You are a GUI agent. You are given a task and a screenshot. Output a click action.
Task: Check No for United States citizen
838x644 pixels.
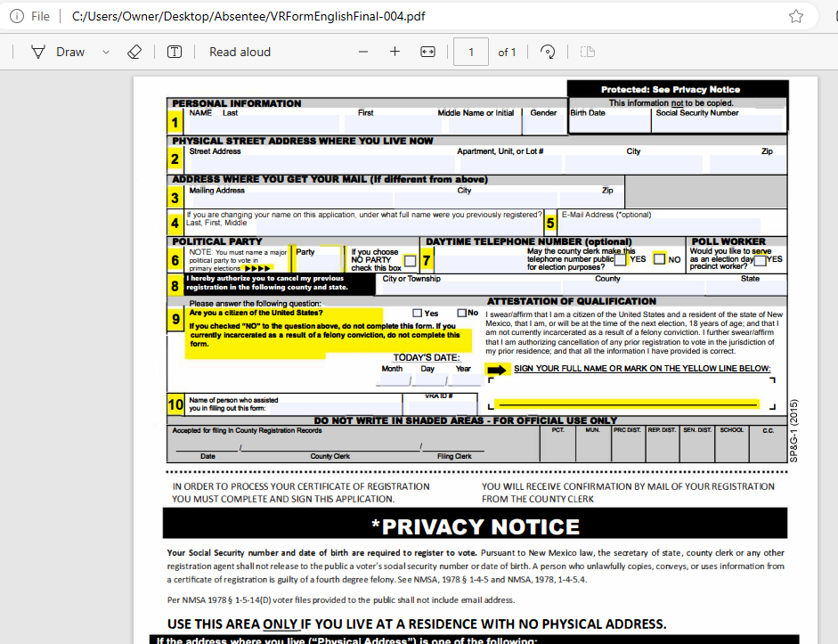[461, 313]
